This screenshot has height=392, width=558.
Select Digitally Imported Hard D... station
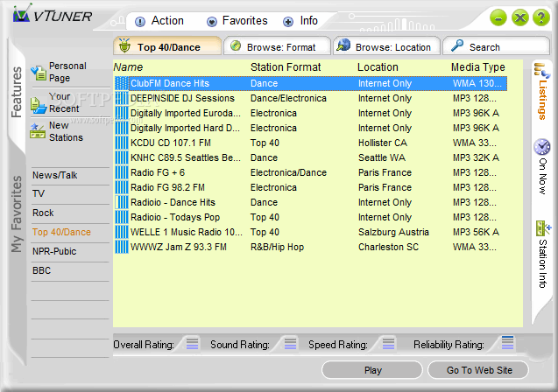coord(311,128)
